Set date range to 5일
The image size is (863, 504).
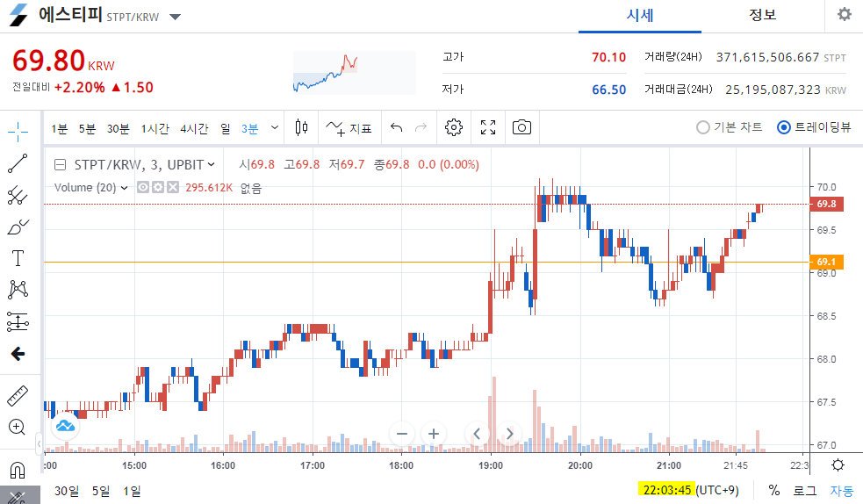pos(101,490)
